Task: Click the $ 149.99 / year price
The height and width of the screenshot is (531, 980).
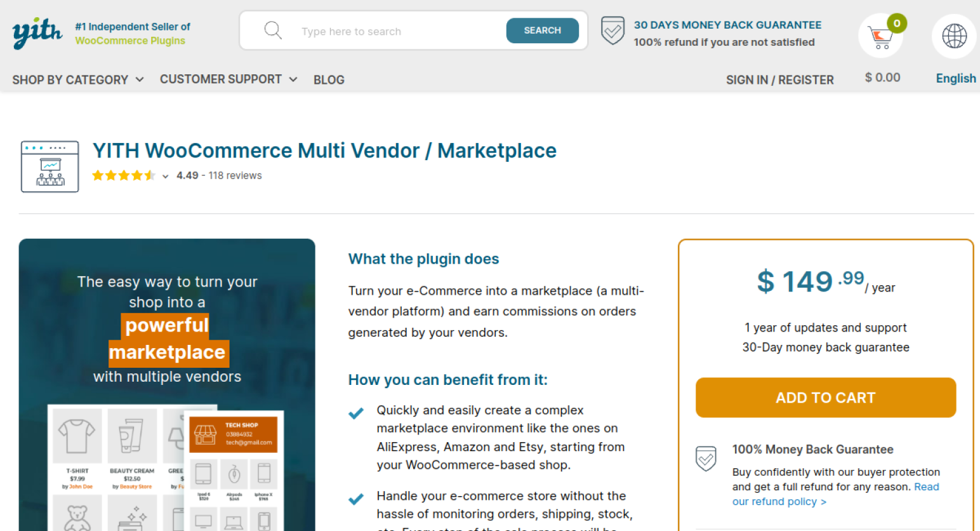Action: click(826, 281)
